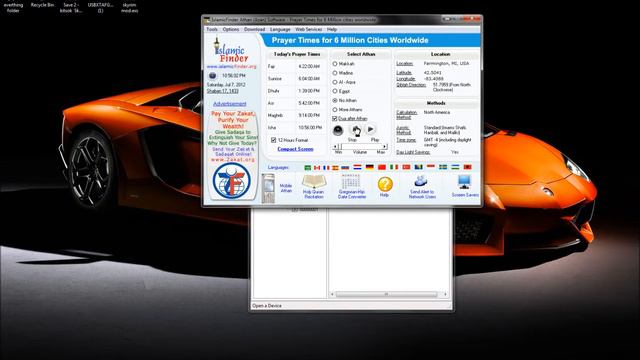The width and height of the screenshot is (640, 360).
Task: Choose the Chinese flag language
Action: click(382, 167)
